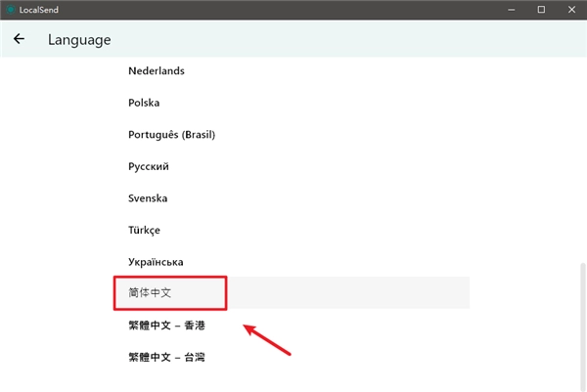
Task: Minimize the LocalSend window
Action: coord(510,9)
